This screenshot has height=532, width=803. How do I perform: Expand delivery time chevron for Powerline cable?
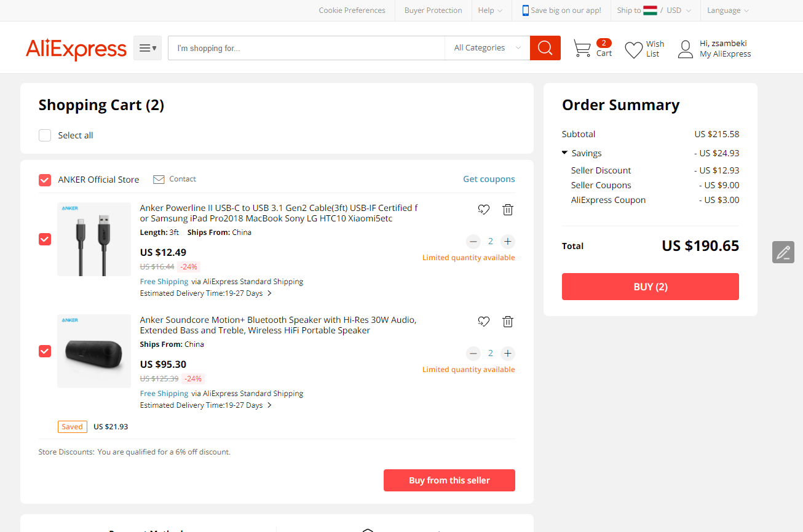(269, 293)
